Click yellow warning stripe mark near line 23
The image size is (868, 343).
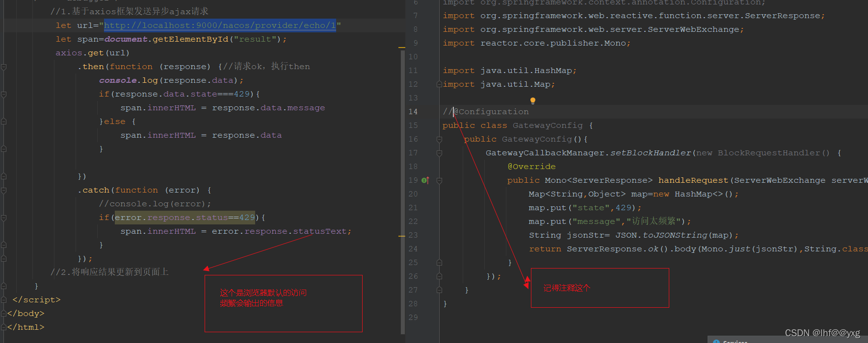(x=402, y=236)
